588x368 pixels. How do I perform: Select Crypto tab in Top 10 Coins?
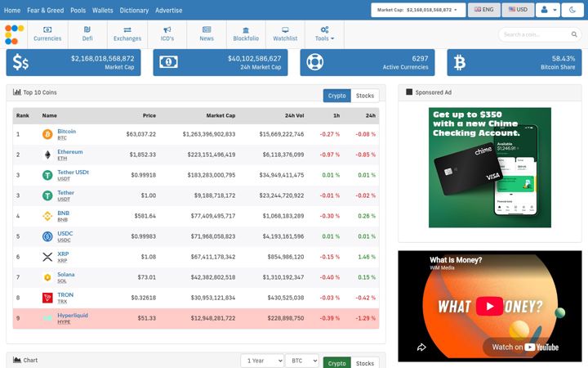tap(336, 96)
